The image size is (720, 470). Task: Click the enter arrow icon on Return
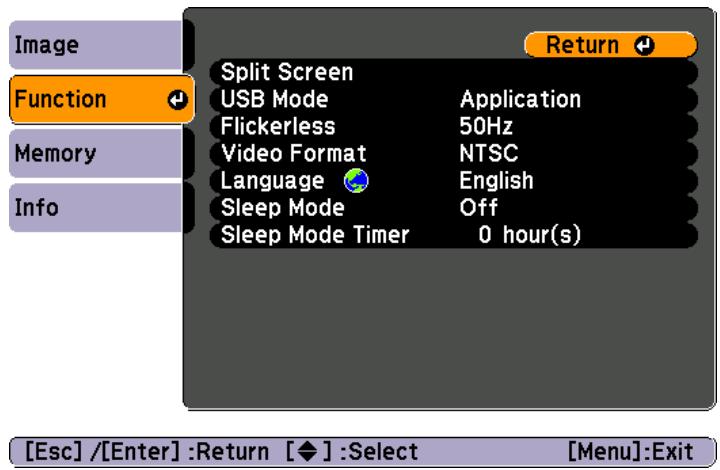point(644,45)
